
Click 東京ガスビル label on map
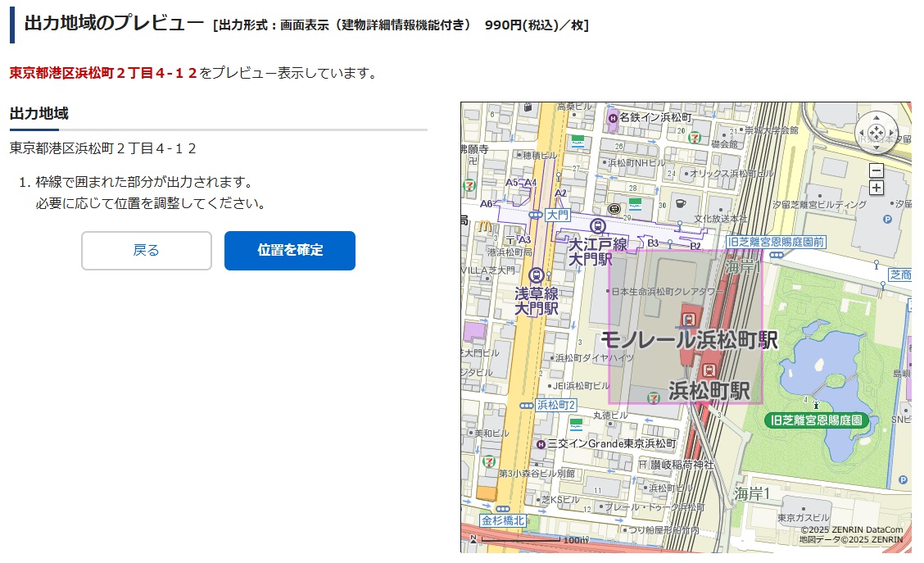pyautogui.click(x=804, y=518)
